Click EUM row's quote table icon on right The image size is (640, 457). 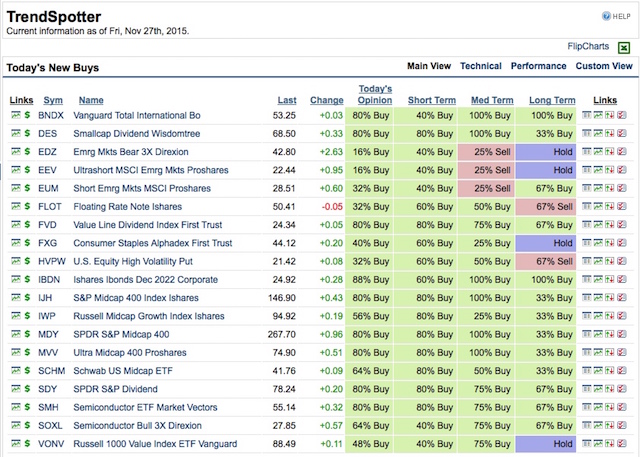pos(587,188)
